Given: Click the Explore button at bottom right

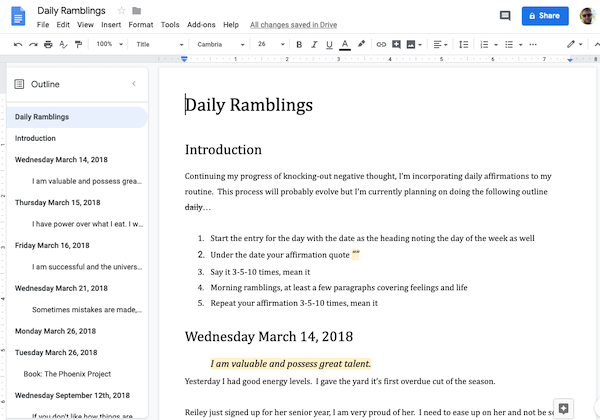Looking at the screenshot, I should pos(564,408).
